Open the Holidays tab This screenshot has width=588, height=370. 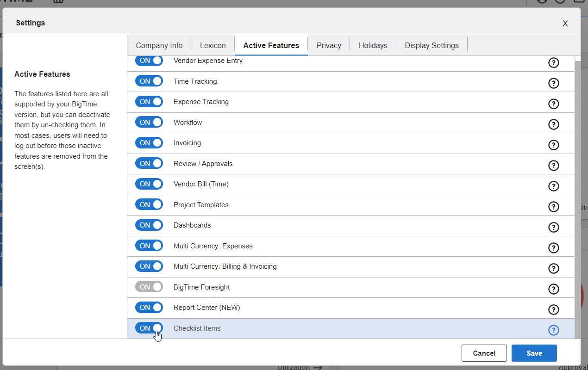pos(373,45)
